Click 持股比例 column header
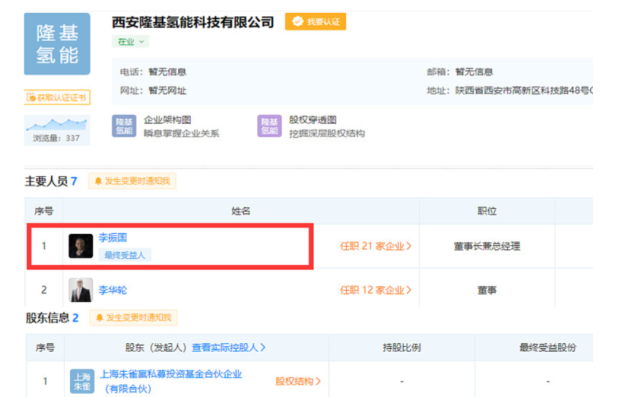Image resolution: width=641 pixels, height=397 pixels. click(402, 348)
